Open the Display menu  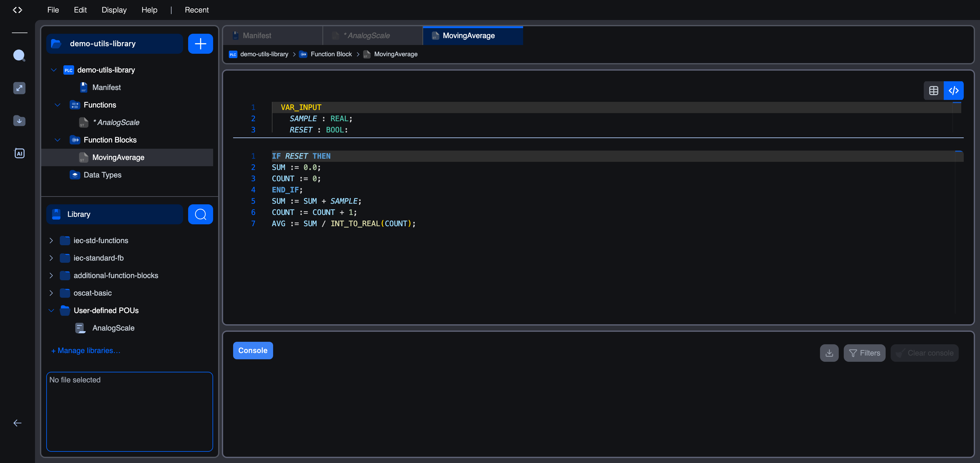(114, 10)
